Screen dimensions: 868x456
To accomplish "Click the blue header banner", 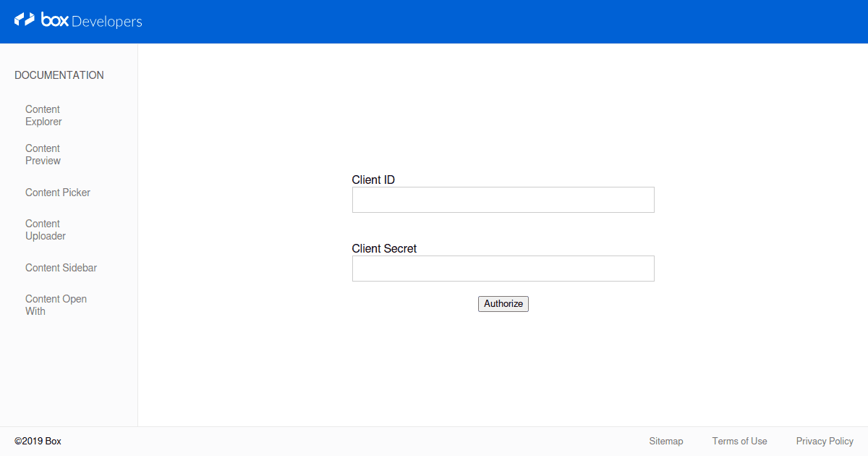I will (434, 21).
